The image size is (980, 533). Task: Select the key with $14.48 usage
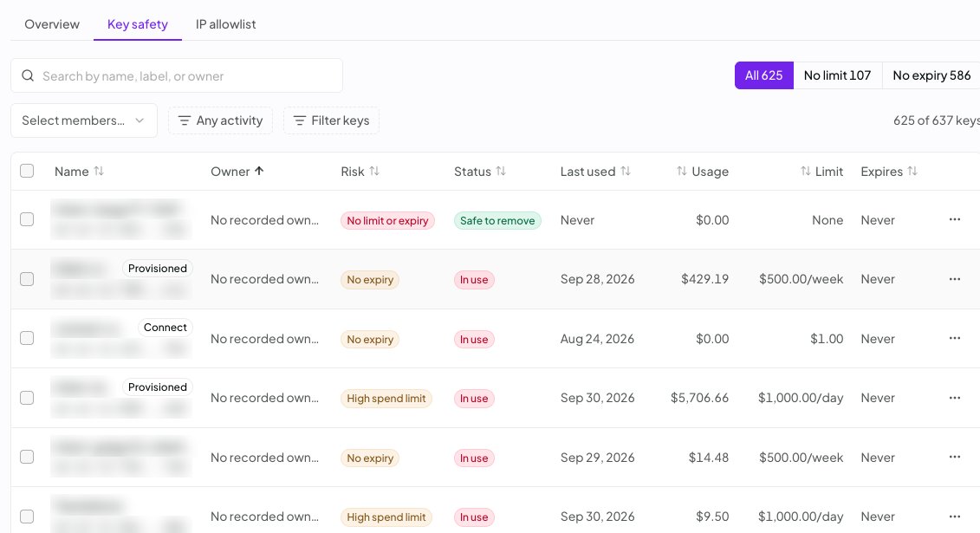click(x=27, y=457)
